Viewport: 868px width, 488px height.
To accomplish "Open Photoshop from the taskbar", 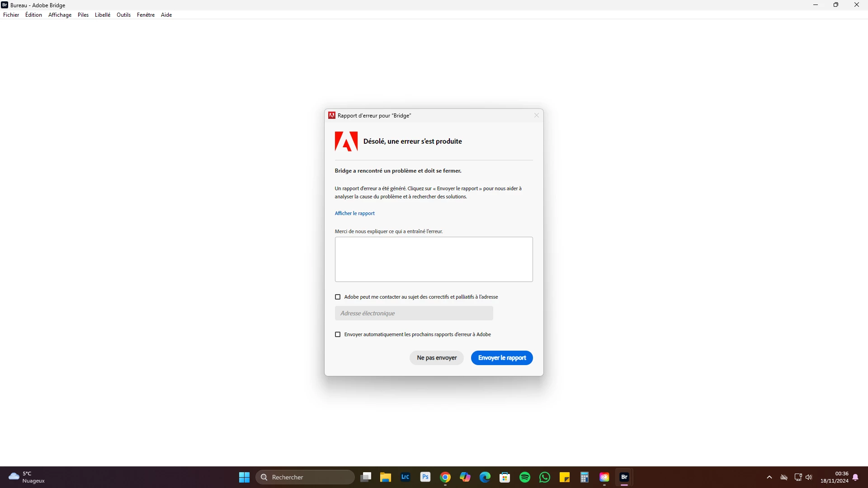I will click(x=425, y=477).
